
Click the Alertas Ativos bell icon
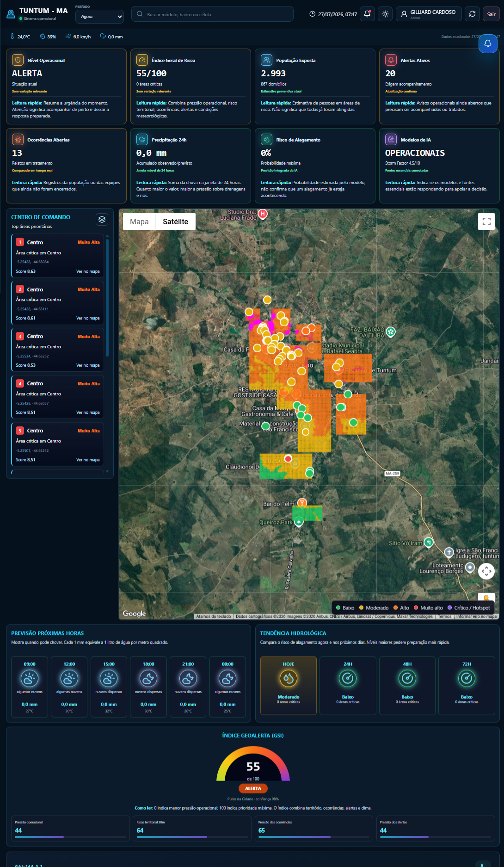pyautogui.click(x=391, y=60)
